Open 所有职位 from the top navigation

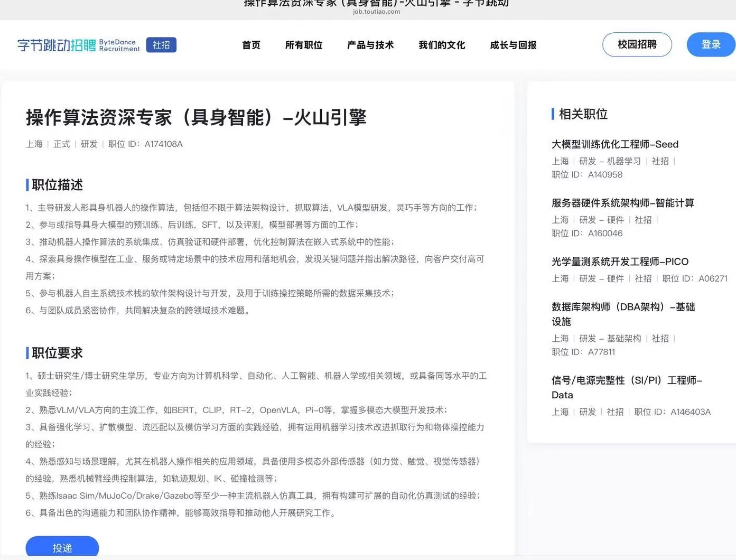(303, 45)
